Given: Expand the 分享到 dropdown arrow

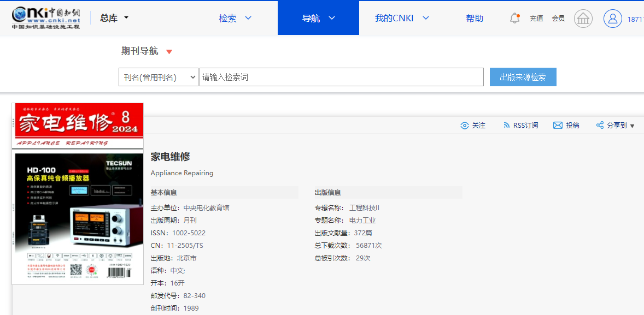Looking at the screenshot, I should tap(632, 126).
